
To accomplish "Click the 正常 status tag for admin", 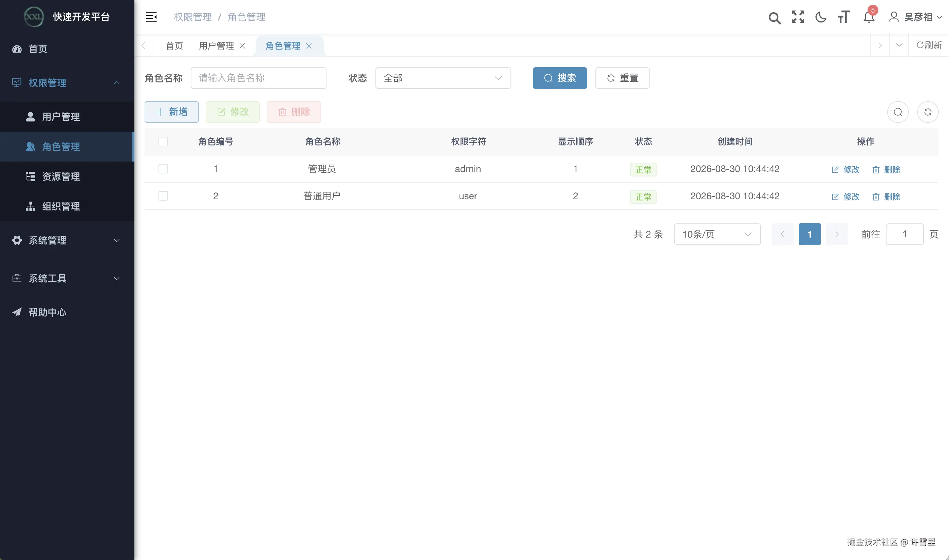I will click(x=643, y=169).
